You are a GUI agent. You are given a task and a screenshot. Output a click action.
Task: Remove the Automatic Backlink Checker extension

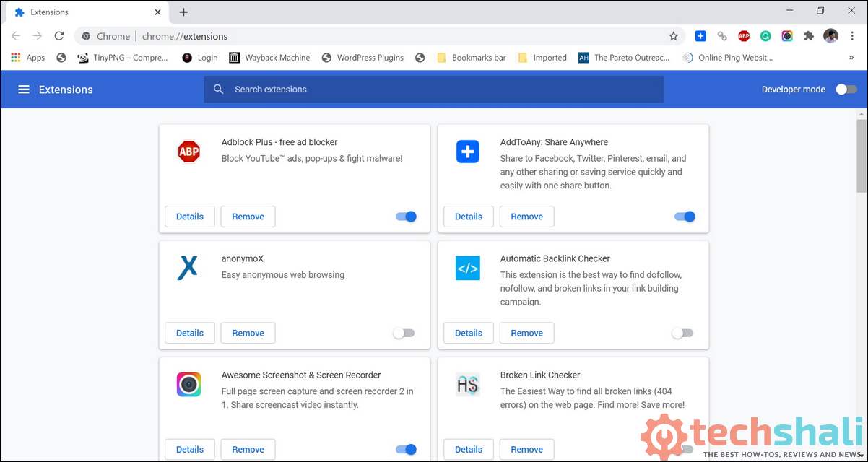click(x=526, y=333)
